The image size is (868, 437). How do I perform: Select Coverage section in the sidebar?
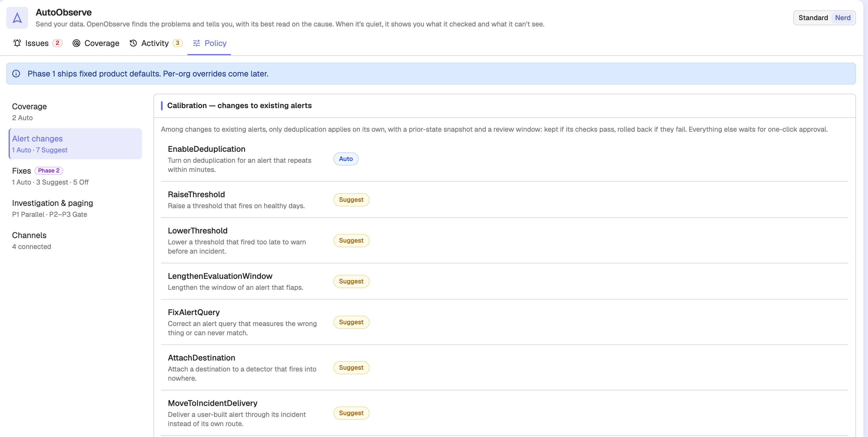(75, 112)
